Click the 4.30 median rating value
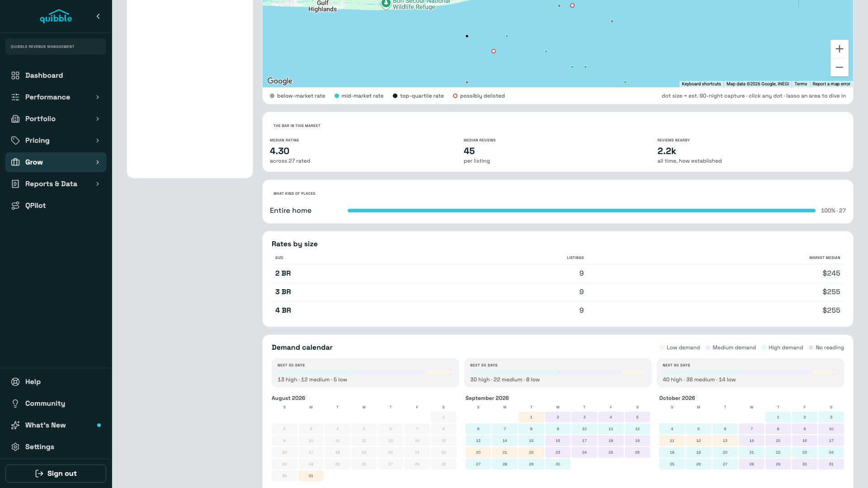868x488 pixels. click(279, 151)
